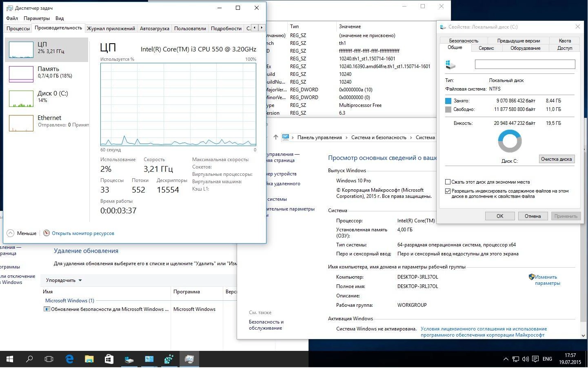
Task: Click the gray Свободно color square
Action: 448,109
